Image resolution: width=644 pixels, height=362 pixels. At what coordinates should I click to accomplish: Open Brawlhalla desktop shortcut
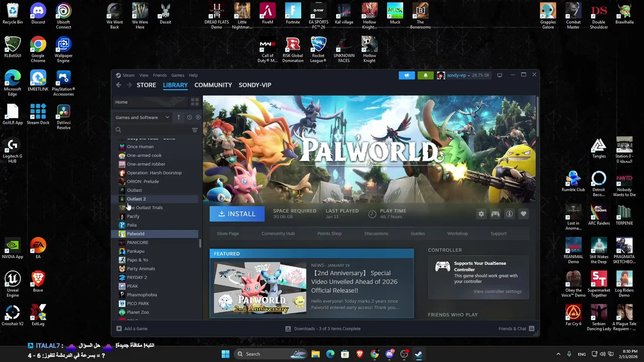point(624,14)
